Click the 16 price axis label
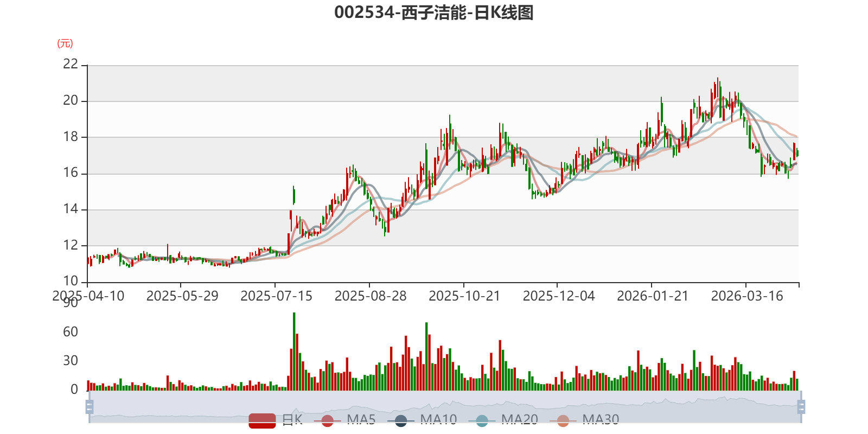868x434 pixels. click(x=71, y=173)
